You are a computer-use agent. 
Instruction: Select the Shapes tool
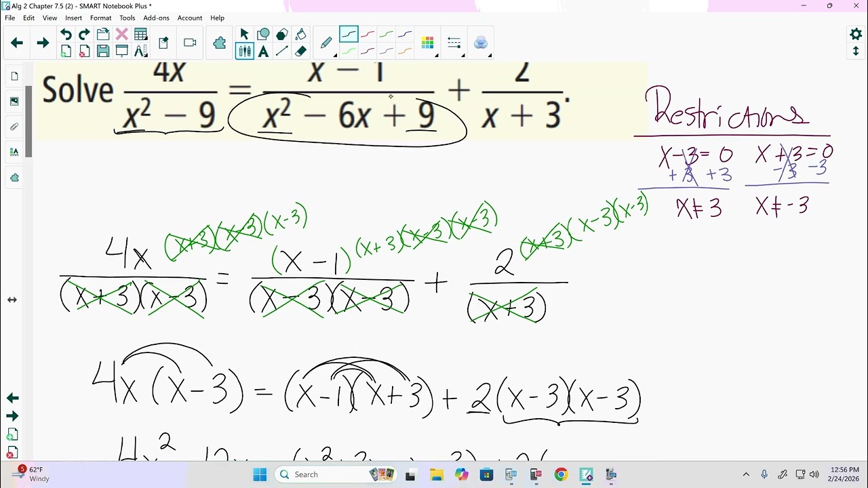(263, 35)
